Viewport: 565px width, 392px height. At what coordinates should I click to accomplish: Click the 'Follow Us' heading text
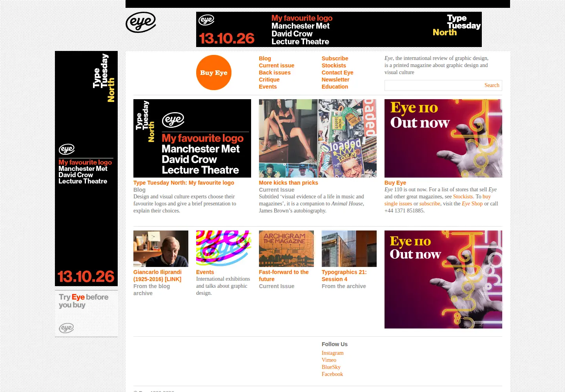[335, 344]
